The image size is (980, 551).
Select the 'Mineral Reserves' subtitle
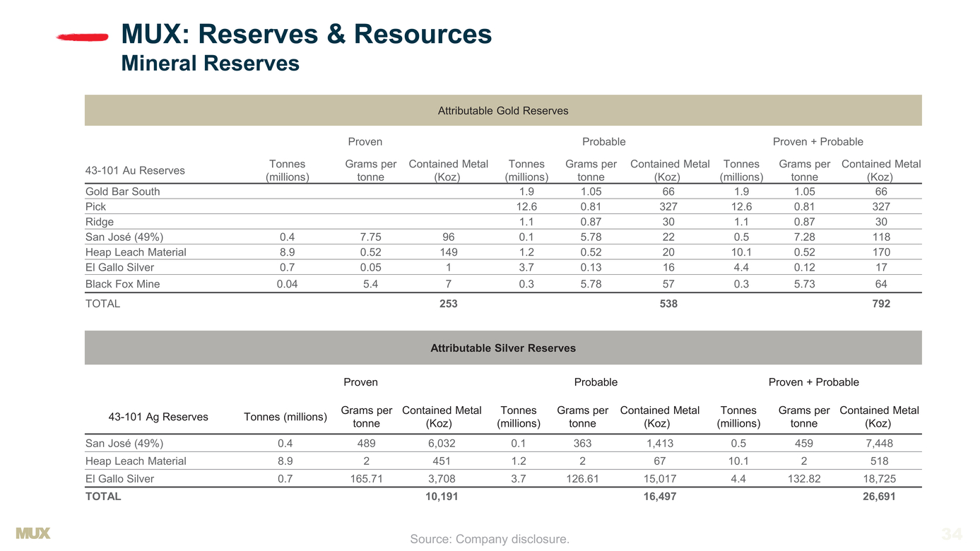[211, 64]
